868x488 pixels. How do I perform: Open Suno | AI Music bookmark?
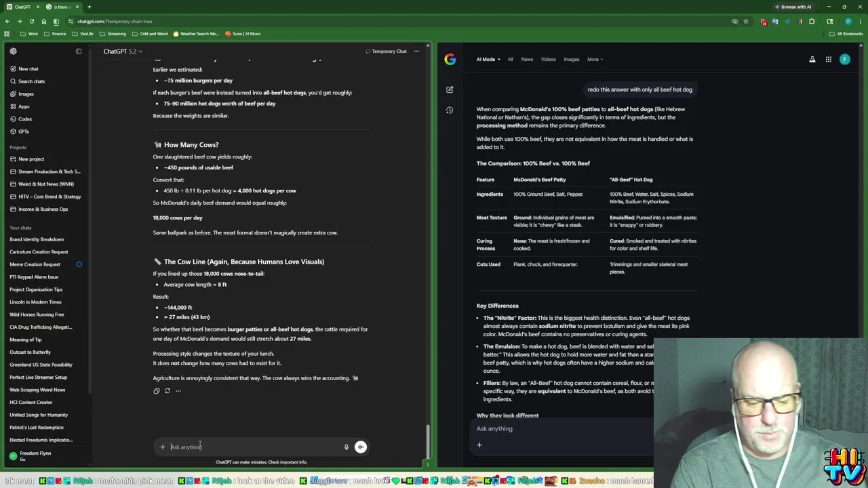[x=243, y=34]
